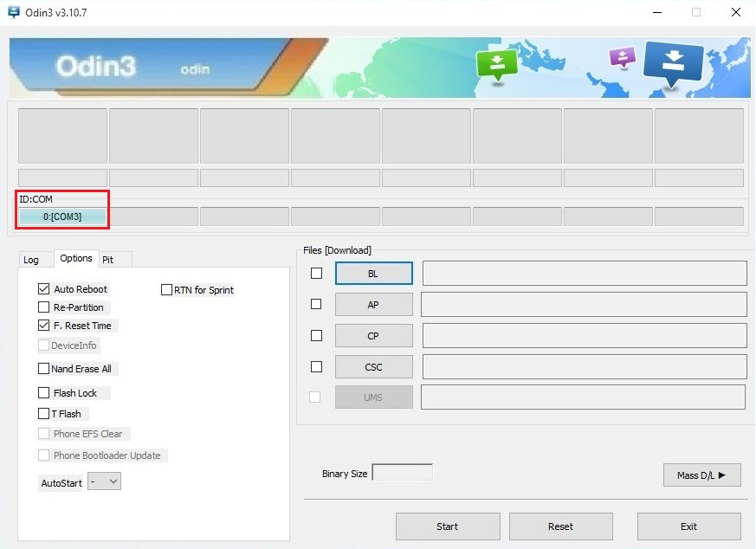Check RTN for Sprint option
This screenshot has height=549, width=756.
tap(166, 290)
